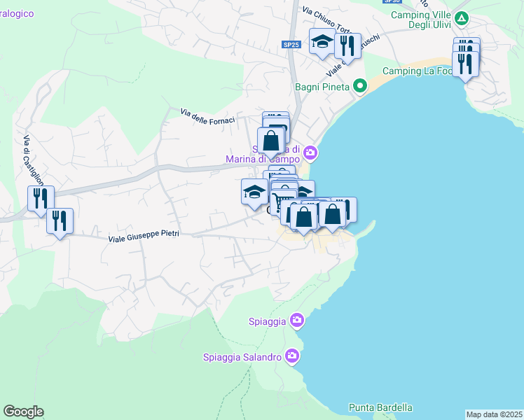Click the right shopping bag marker near harbor
The image size is (524, 420).
(332, 216)
